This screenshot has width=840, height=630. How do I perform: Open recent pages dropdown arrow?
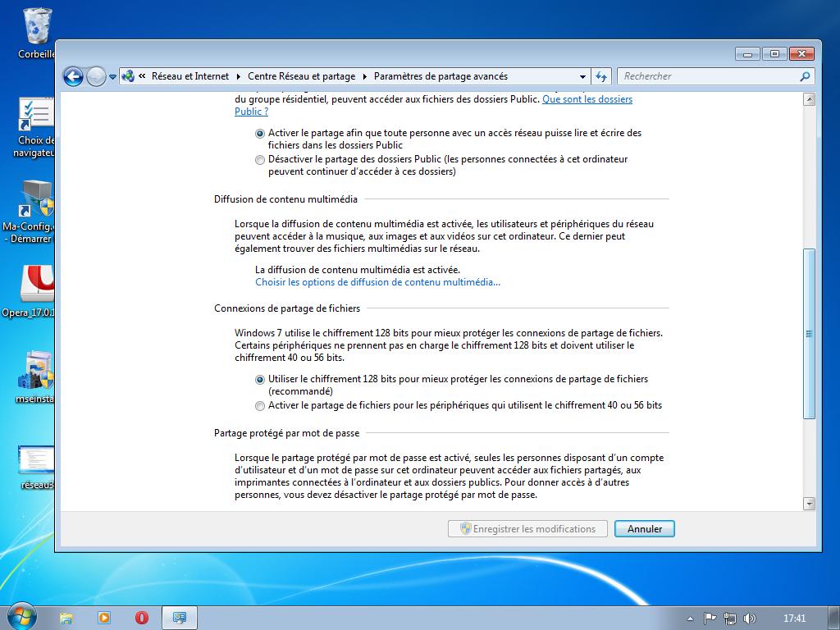click(112, 76)
